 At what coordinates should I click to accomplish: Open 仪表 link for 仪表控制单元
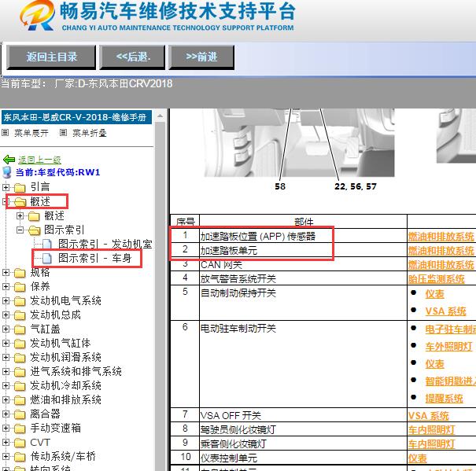(x=418, y=458)
